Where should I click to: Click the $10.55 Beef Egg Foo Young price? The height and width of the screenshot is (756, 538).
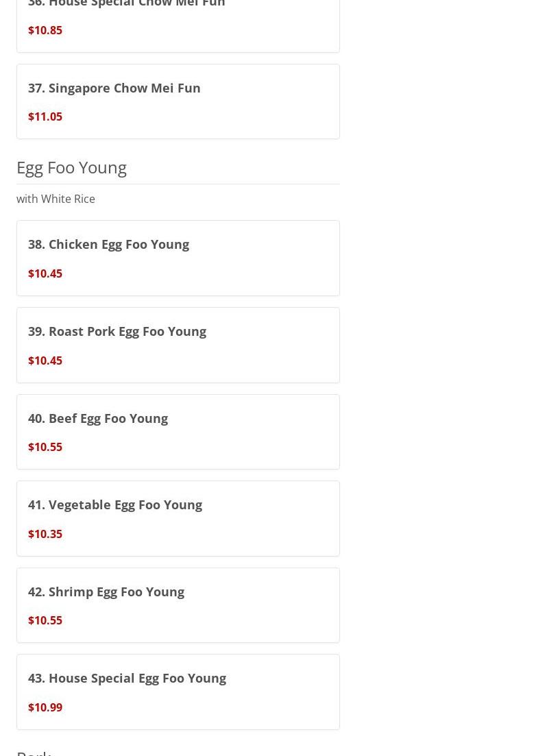(x=45, y=447)
